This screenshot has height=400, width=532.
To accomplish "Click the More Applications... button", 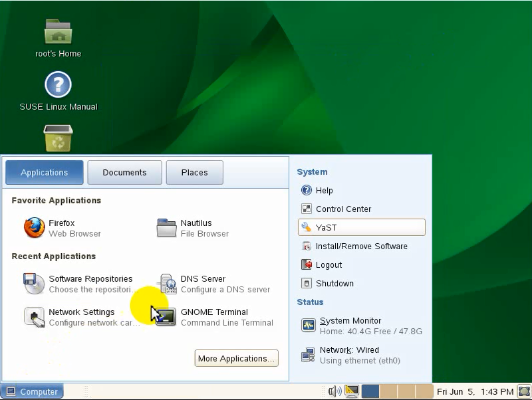I will pyautogui.click(x=237, y=358).
